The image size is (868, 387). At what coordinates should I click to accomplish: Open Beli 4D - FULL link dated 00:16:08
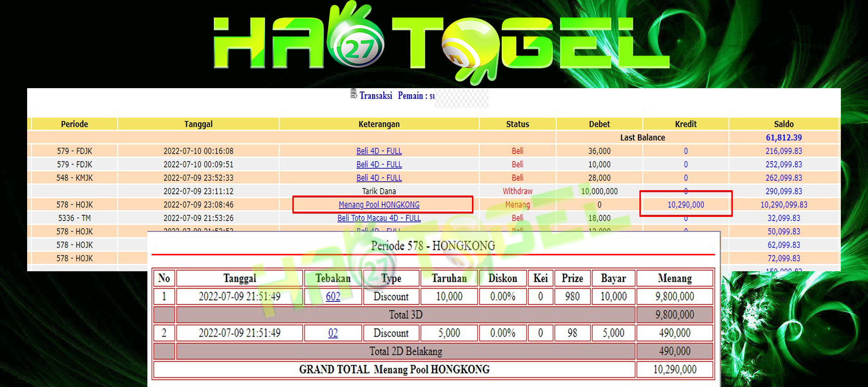(x=379, y=151)
